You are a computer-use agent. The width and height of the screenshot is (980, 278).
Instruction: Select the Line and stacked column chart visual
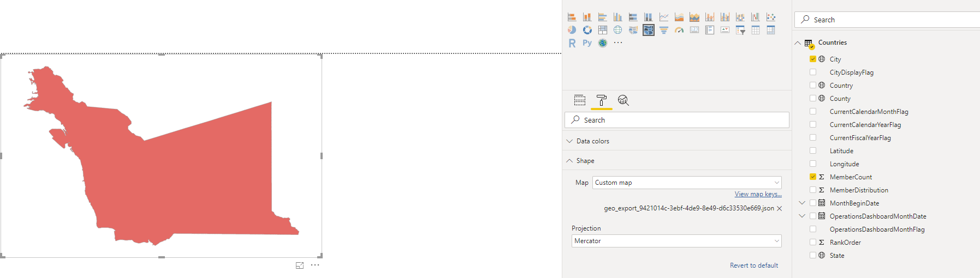(709, 17)
